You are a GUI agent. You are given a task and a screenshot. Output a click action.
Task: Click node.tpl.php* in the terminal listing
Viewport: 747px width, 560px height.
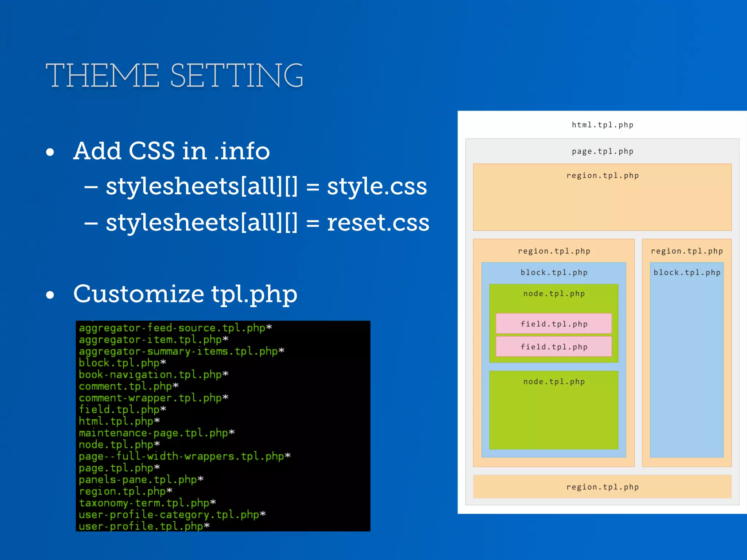[x=120, y=444]
